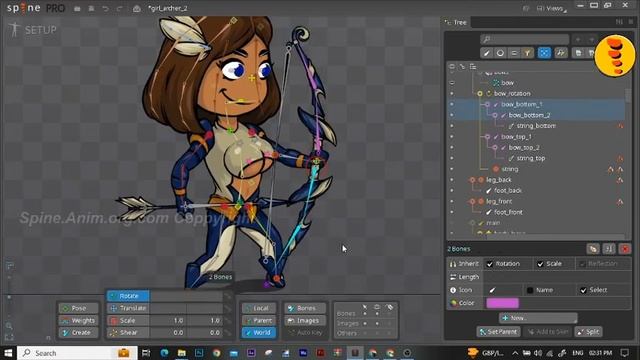
Task: Click the bone Color magenta swatch
Action: tap(502, 303)
